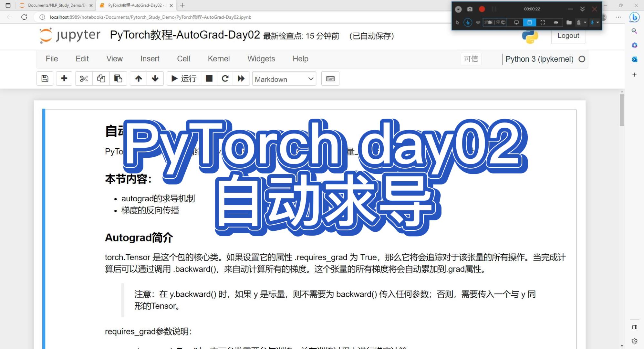Click the red record button
The height and width of the screenshot is (349, 644).
(x=482, y=9)
